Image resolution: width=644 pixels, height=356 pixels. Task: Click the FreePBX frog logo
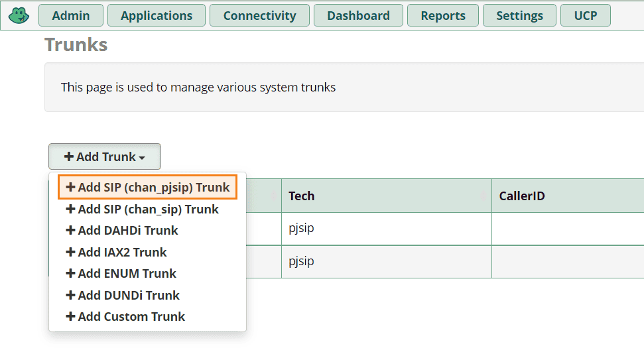[x=19, y=16]
